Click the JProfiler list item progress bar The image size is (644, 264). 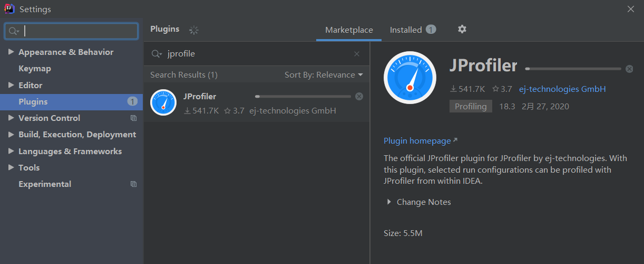pos(303,96)
